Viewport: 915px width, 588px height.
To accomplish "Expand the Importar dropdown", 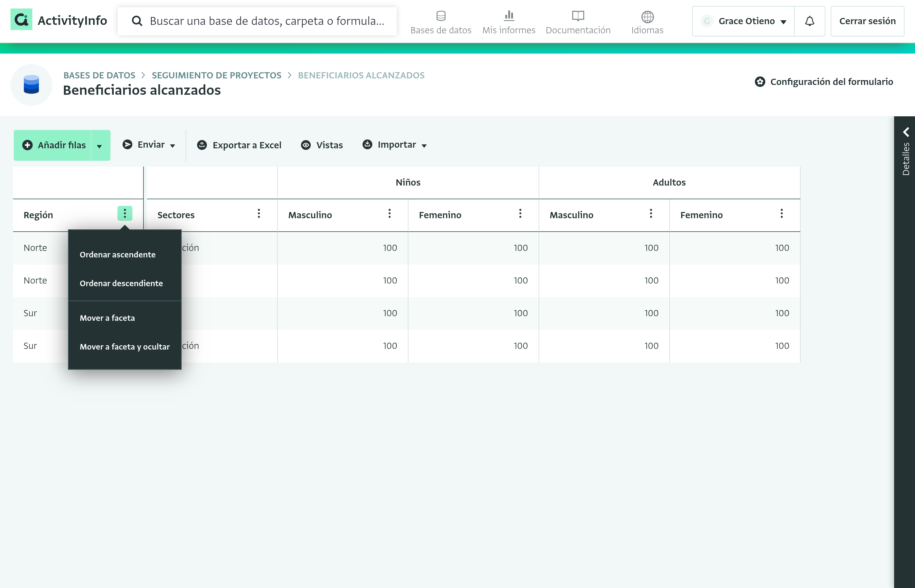I will click(x=394, y=145).
